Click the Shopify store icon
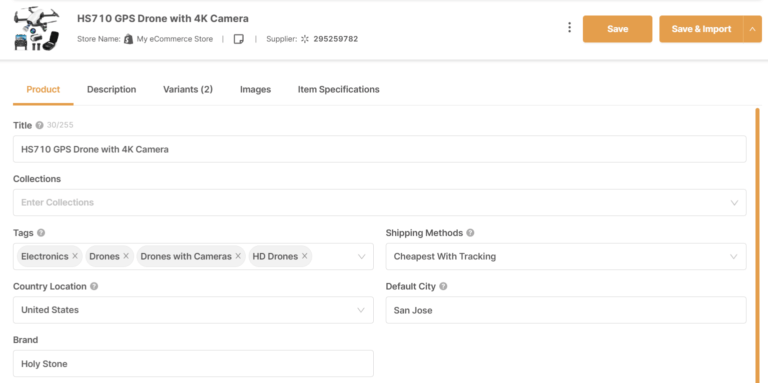768x383 pixels. coord(128,39)
